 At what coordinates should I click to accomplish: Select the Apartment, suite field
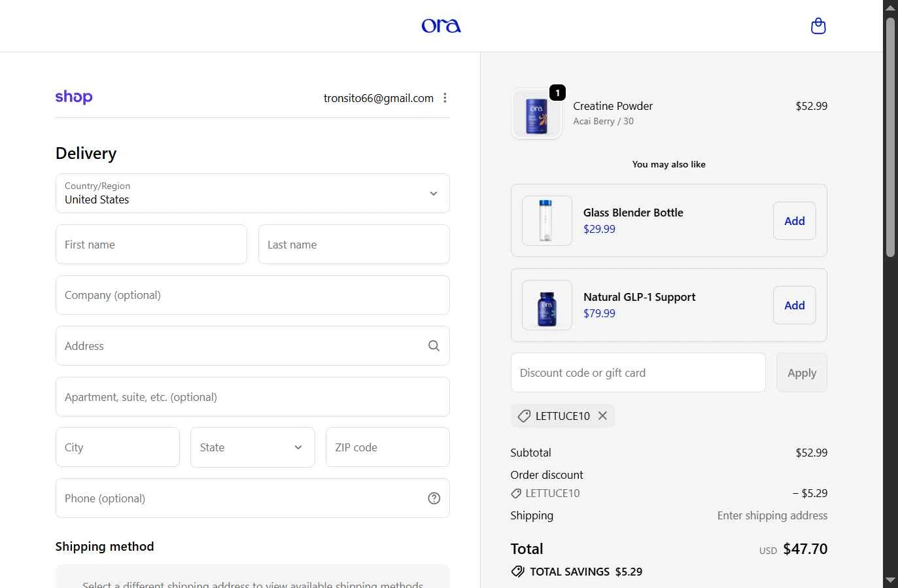[x=252, y=397]
